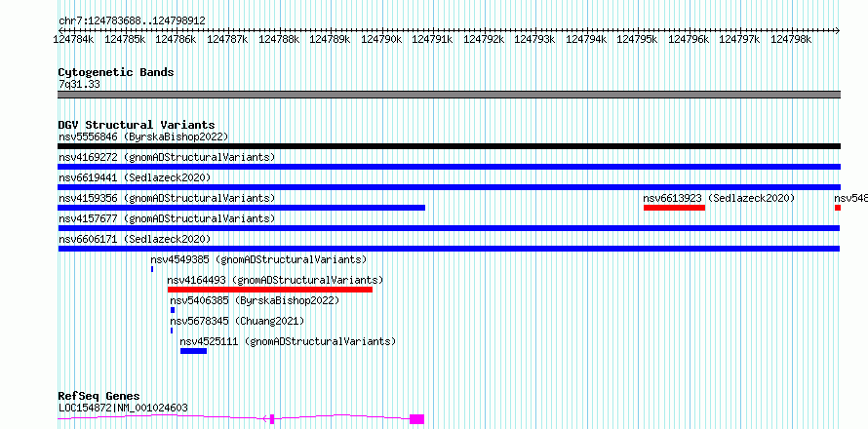The image size is (868, 429).
Task: Select the DGV Structural Variants track title
Action: pyautogui.click(x=137, y=125)
